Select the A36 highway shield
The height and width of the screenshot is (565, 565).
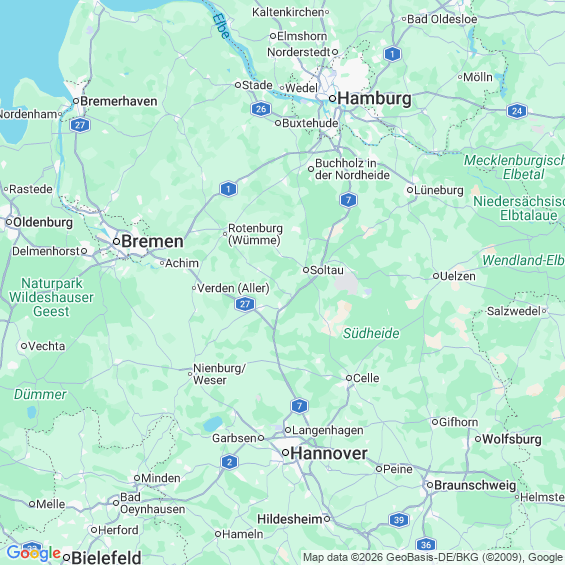[x=426, y=544]
